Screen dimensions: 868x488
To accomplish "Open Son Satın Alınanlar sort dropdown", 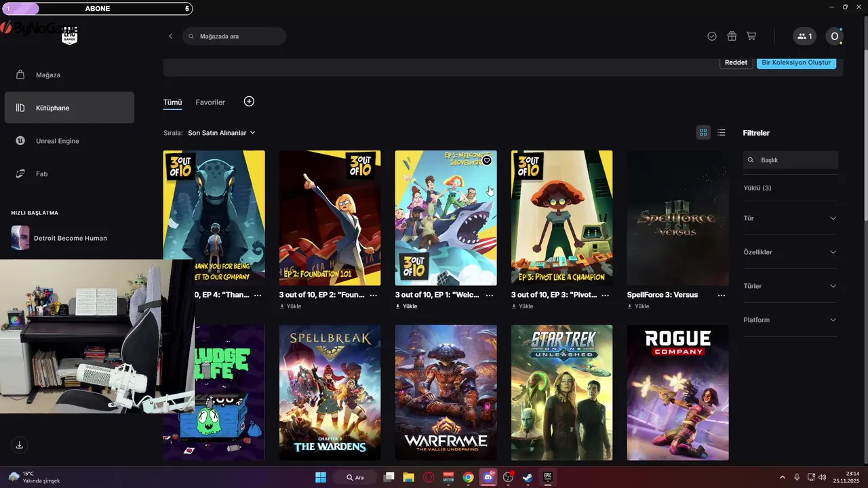I will tap(222, 133).
